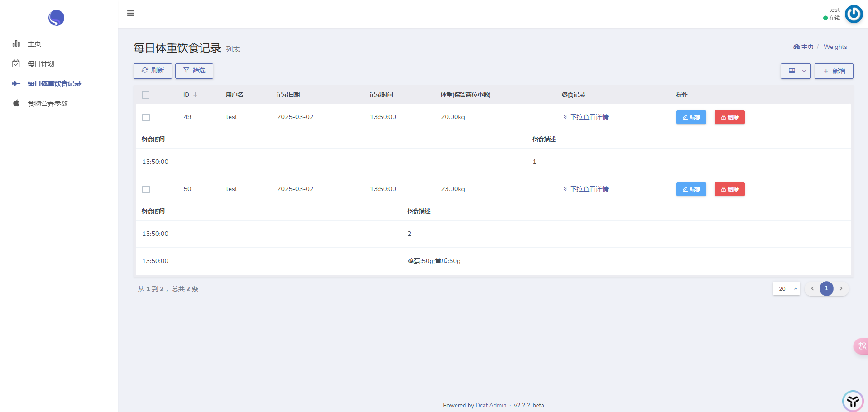
Task: Check the row checkbox for ID 49
Action: [146, 117]
